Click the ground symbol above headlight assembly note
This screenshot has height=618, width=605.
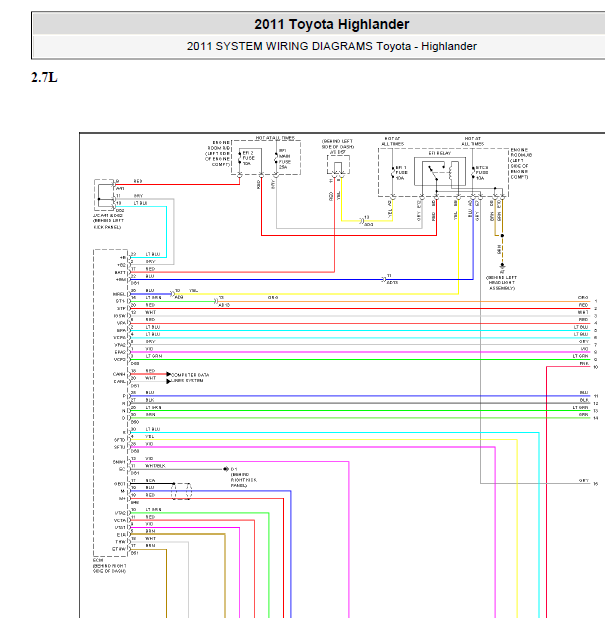tap(502, 266)
